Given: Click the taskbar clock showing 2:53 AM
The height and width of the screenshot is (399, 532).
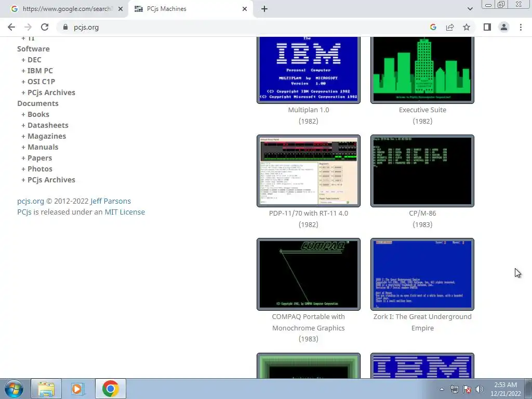Looking at the screenshot, I should click(505, 389).
